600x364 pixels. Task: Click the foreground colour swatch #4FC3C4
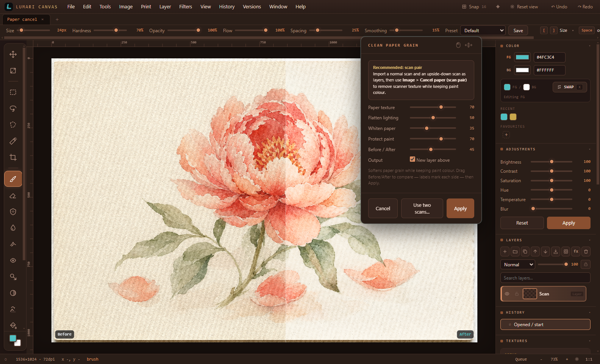click(x=522, y=57)
